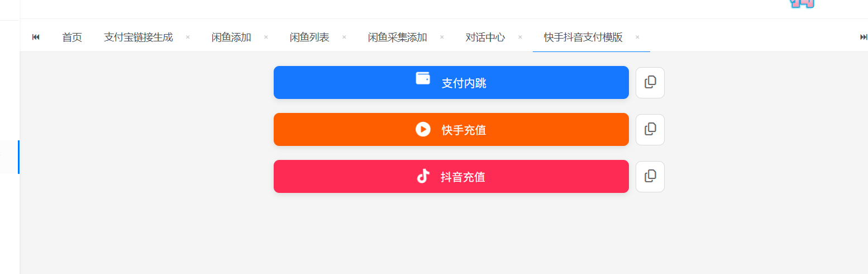Go to the 闲鱼列表 tab
The height and width of the screenshot is (274, 868).
pyautogui.click(x=309, y=37)
